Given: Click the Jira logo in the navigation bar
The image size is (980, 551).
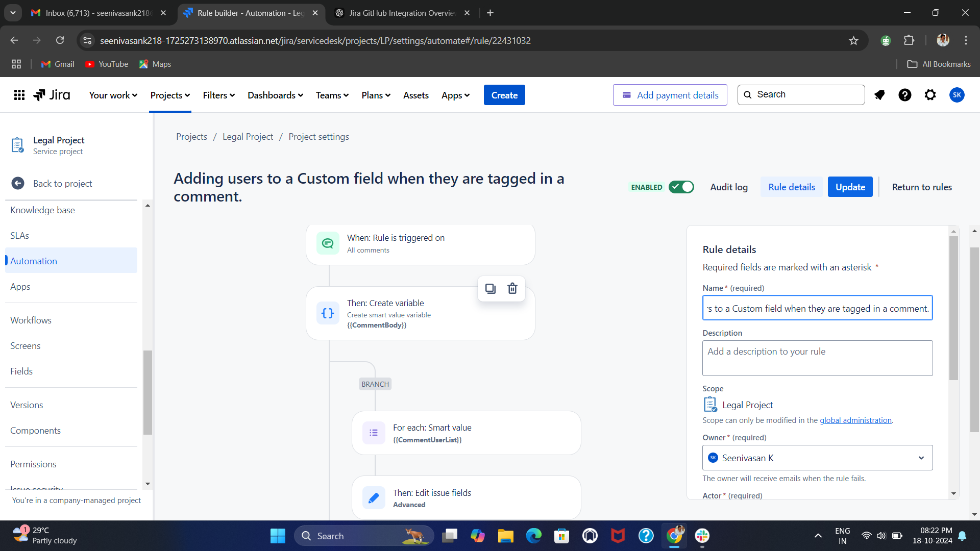Looking at the screenshot, I should tap(51, 94).
